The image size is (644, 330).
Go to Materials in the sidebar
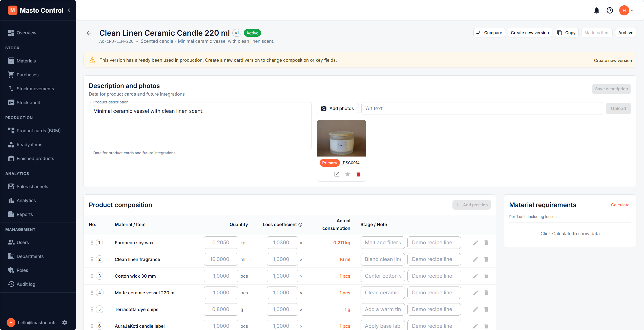click(x=38, y=61)
